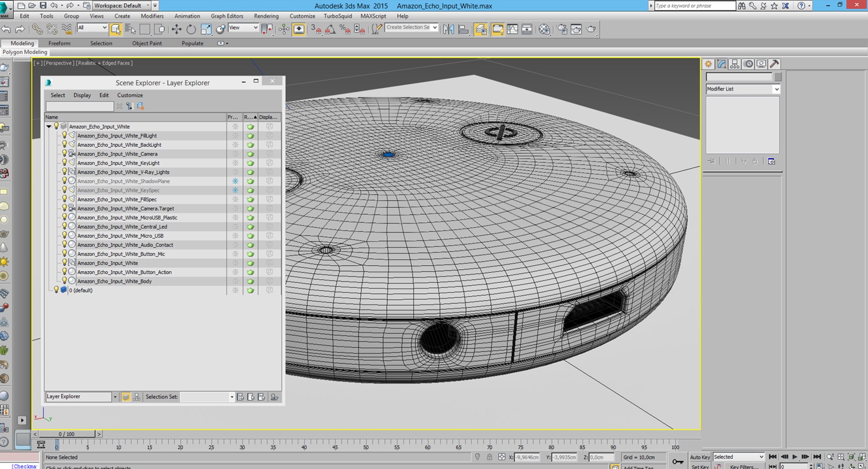The width and height of the screenshot is (868, 469).
Task: Click the Mirror tool icon
Action: click(448, 29)
